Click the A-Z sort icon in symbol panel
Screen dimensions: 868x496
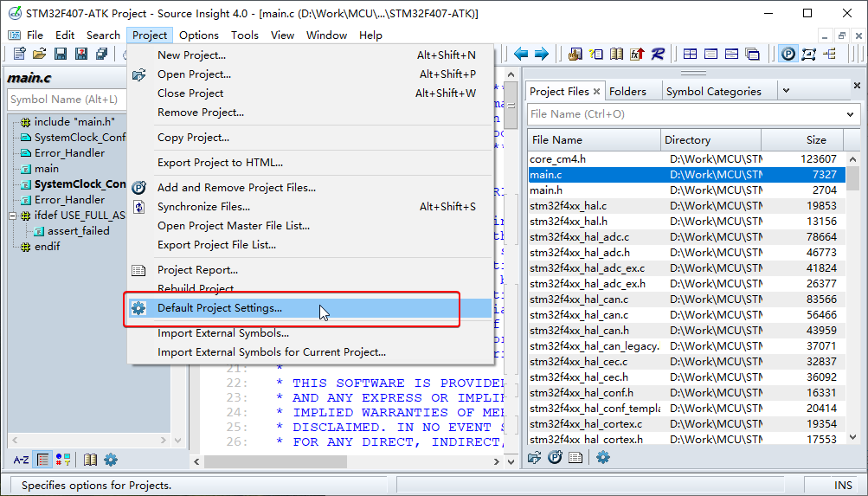pos(21,460)
